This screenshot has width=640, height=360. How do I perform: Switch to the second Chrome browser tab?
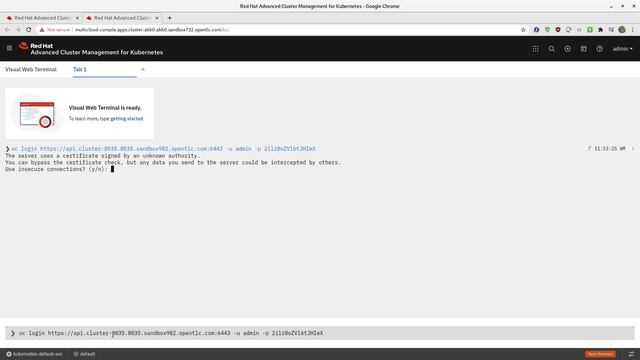click(122, 18)
